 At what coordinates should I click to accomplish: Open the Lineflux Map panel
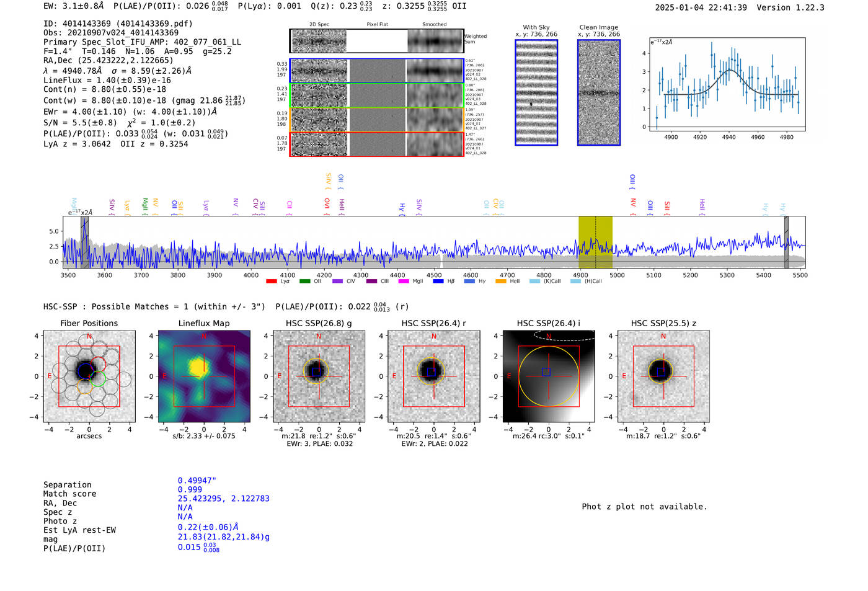[x=204, y=376]
